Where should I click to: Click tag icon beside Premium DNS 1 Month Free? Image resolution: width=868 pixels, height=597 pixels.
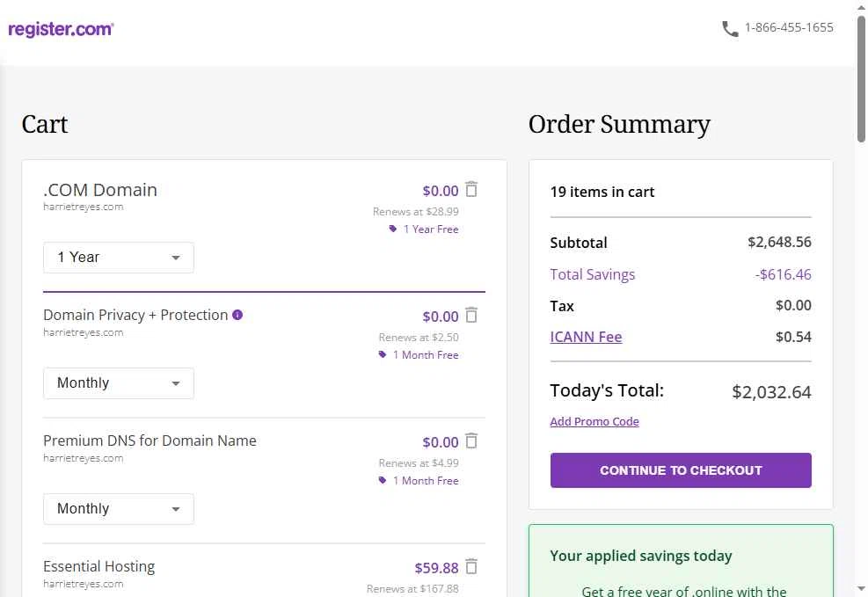(x=382, y=480)
